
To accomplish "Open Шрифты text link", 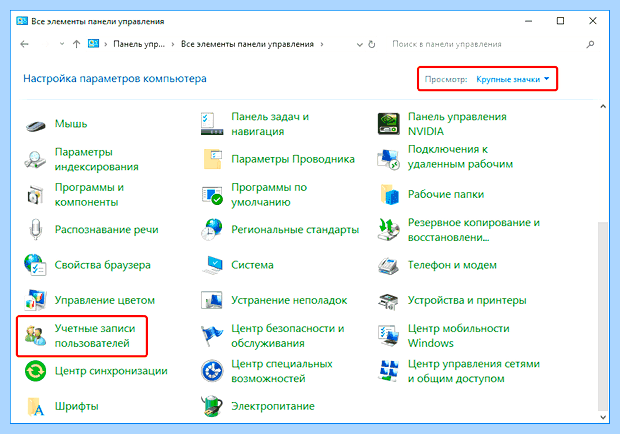I will [x=76, y=406].
